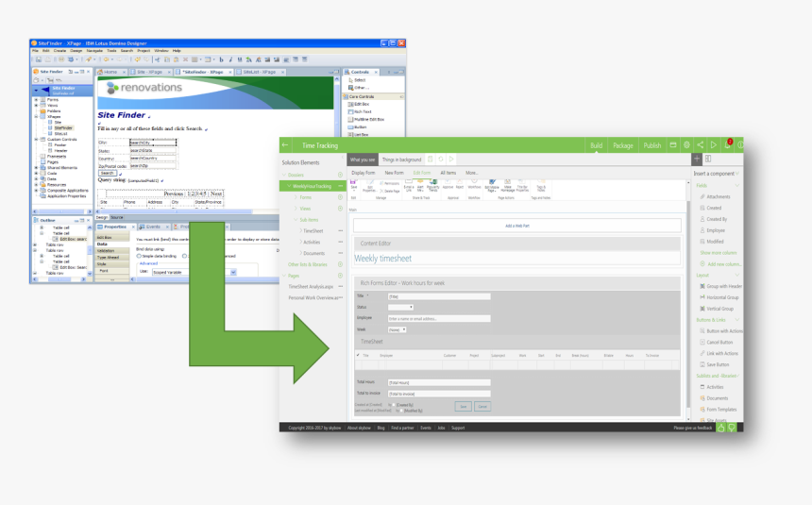Click the Add a Web Part link
The height and width of the screenshot is (505, 812).
[517, 226]
